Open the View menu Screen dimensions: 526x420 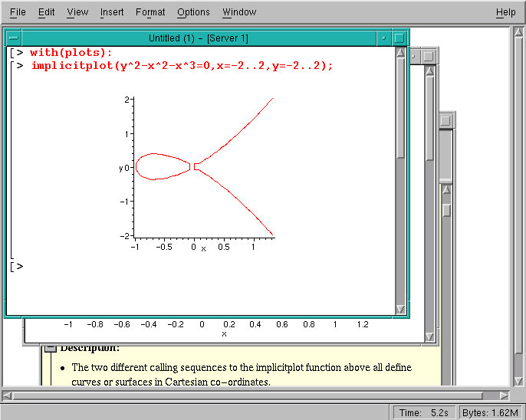77,12
